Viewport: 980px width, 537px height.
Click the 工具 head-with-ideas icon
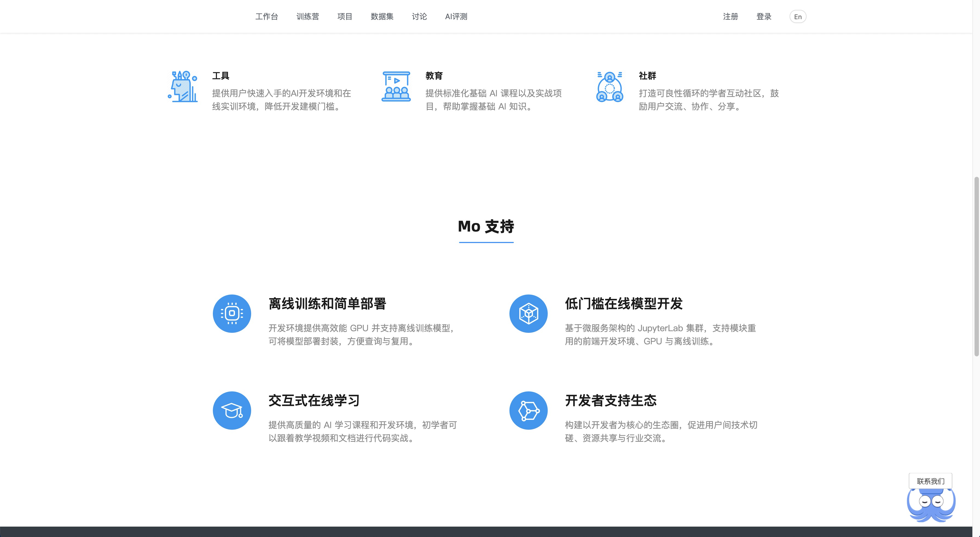tap(183, 86)
